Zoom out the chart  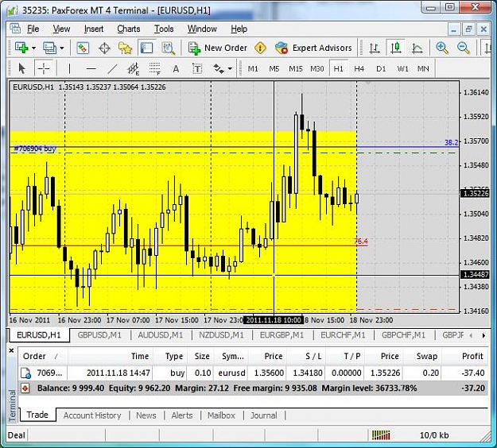coord(464,48)
